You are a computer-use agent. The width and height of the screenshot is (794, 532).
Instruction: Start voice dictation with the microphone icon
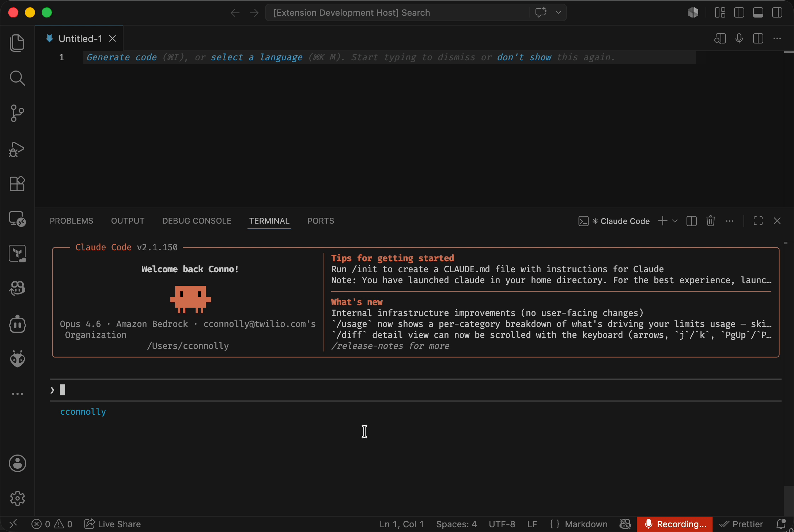[739, 38]
